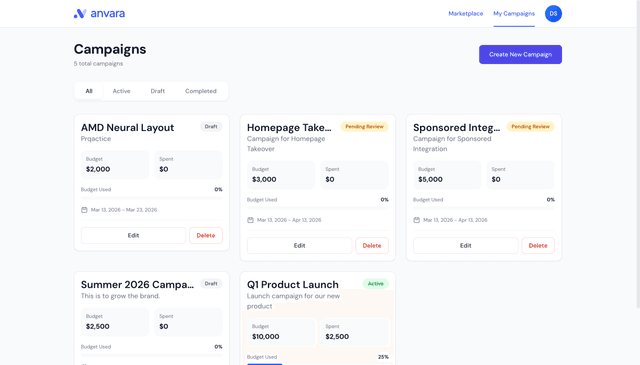640x365 pixels.
Task: Show Draft campaigns tab
Action: coord(158,91)
